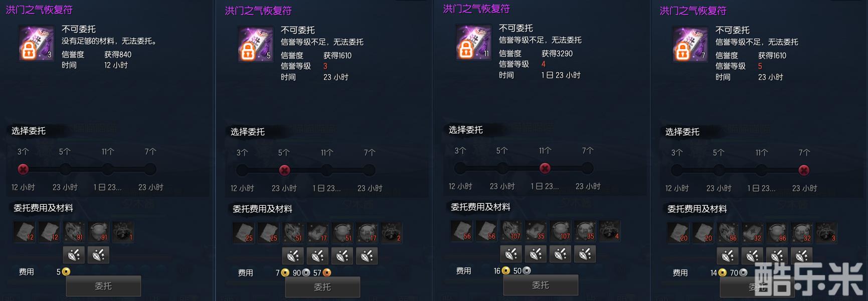Select the 5个 node in second panel

click(284, 170)
